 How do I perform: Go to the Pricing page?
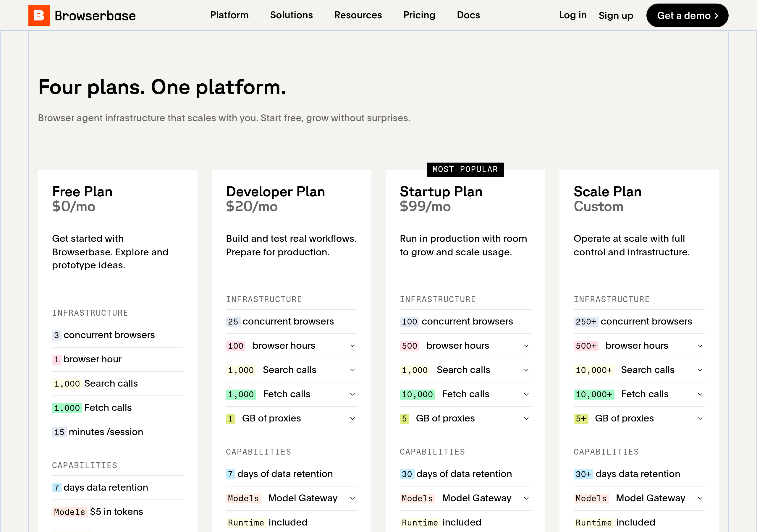pos(419,15)
